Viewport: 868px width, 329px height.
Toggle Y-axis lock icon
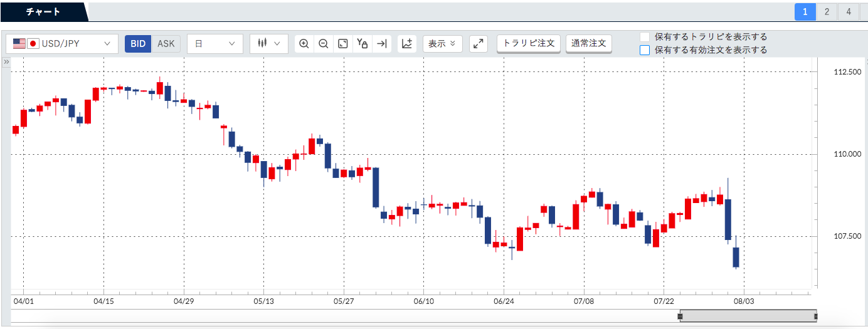(362, 44)
